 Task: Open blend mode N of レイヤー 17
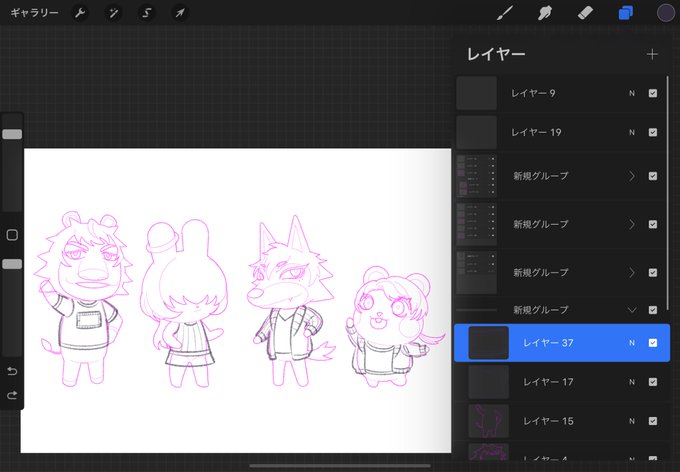(632, 382)
